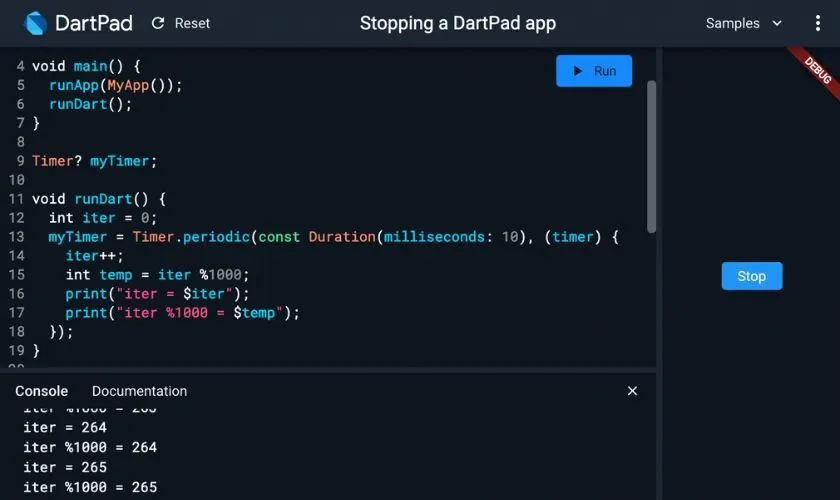This screenshot has width=840, height=500.
Task: Click the DartPad title text
Action: click(93, 23)
